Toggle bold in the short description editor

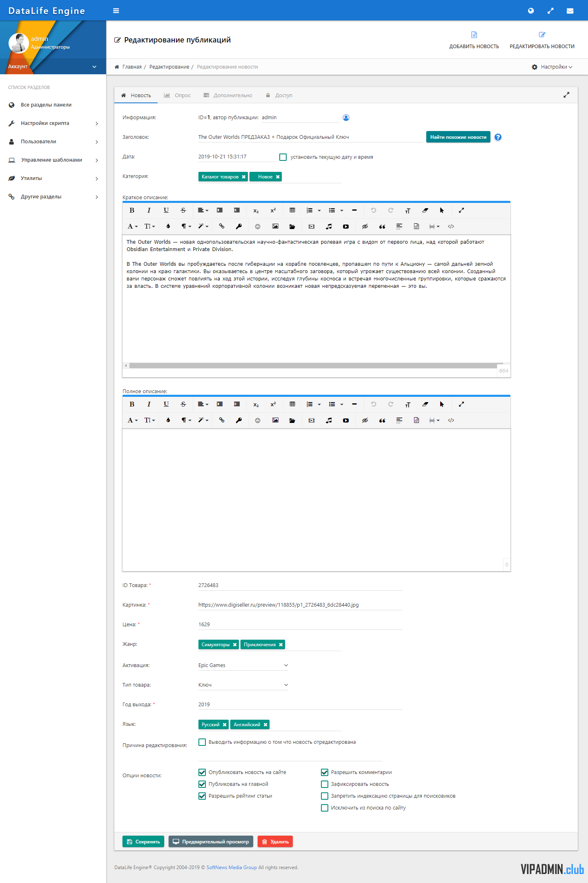click(x=132, y=210)
